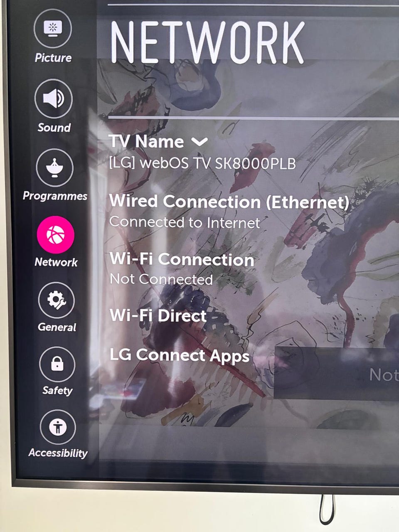Select the Wi-Fi Direct option
The width and height of the screenshot is (399, 532).
pos(158,315)
